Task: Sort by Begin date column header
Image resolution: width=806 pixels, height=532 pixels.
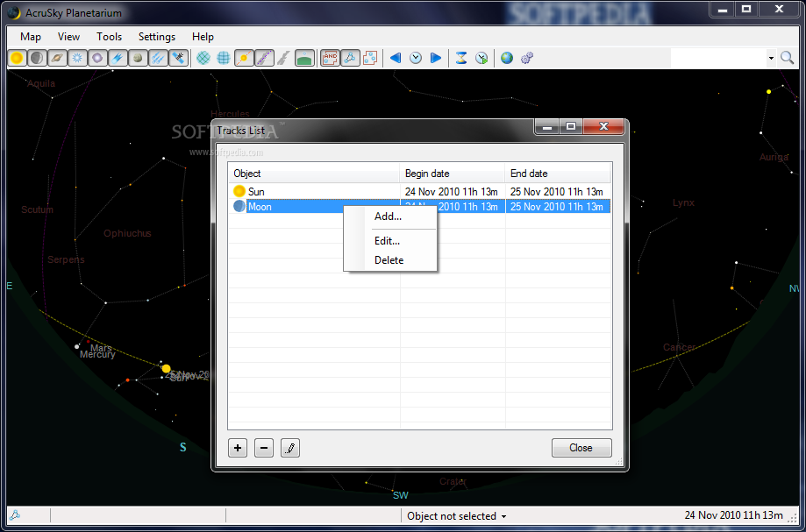Action: tap(453, 174)
